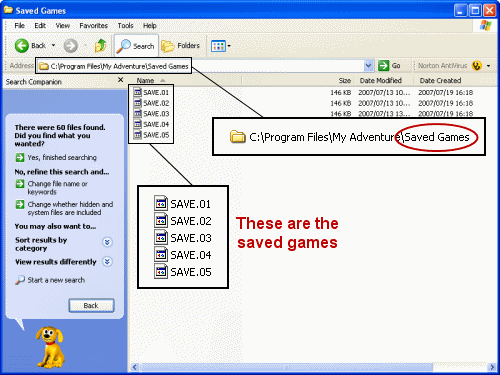Click the Start a new search icon
Image resolution: width=500 pixels, height=375 pixels.
click(x=20, y=280)
